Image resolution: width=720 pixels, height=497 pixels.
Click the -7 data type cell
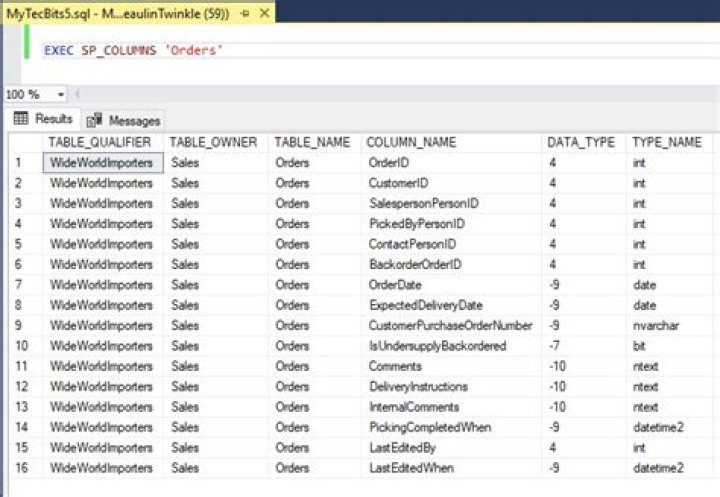point(584,346)
